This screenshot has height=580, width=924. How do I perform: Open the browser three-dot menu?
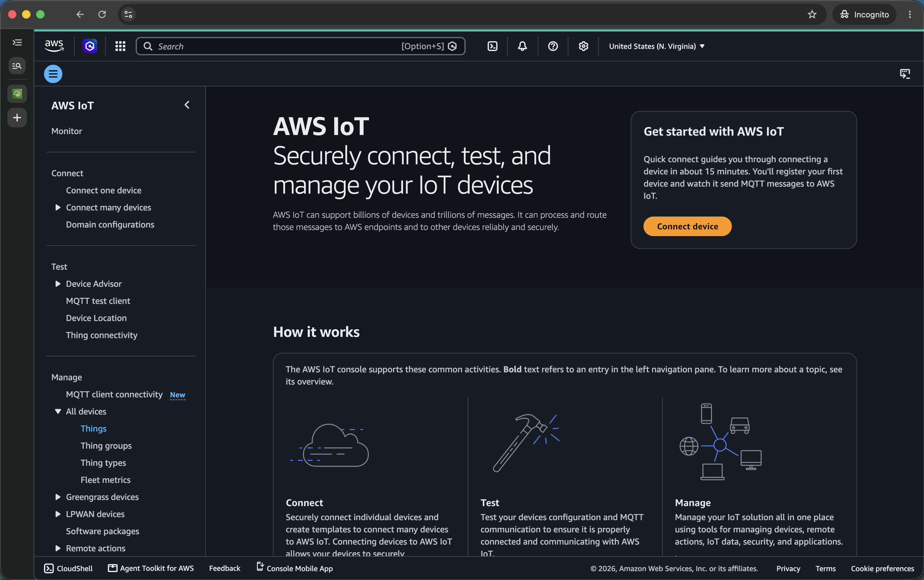(x=910, y=15)
